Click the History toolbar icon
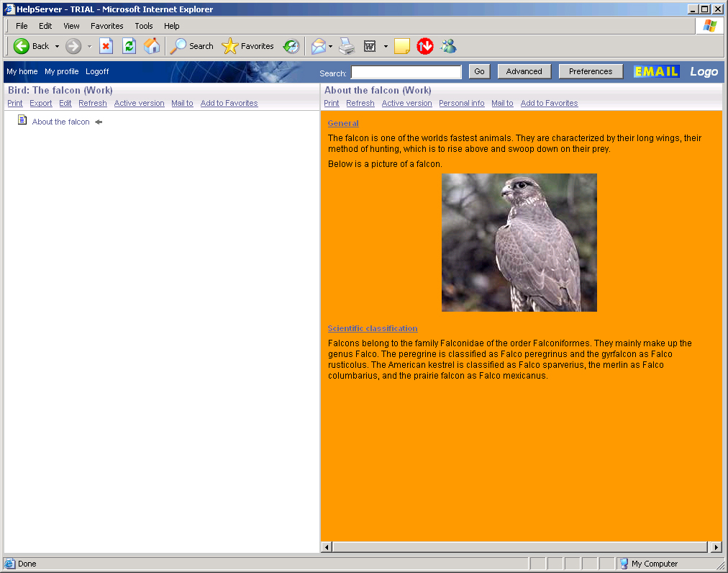Viewport: 728px width, 573px height. point(291,46)
